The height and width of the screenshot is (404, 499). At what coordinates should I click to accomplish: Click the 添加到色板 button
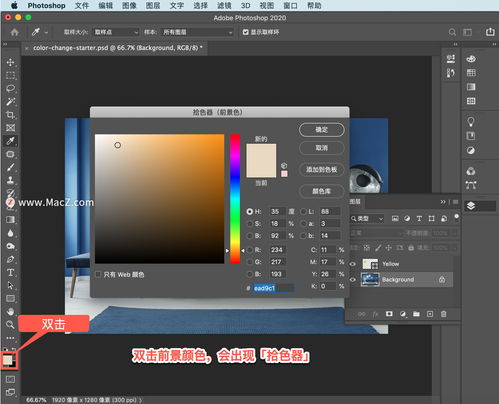[322, 170]
